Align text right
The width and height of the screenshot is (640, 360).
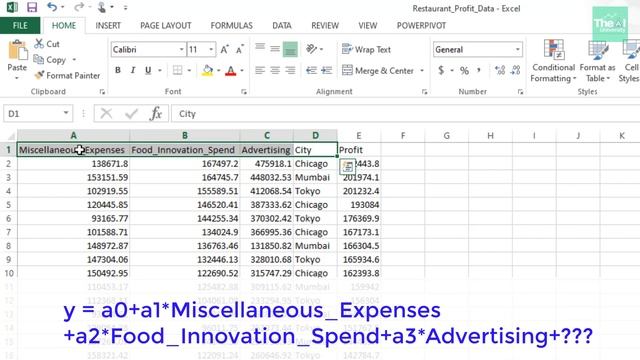[x=290, y=70]
